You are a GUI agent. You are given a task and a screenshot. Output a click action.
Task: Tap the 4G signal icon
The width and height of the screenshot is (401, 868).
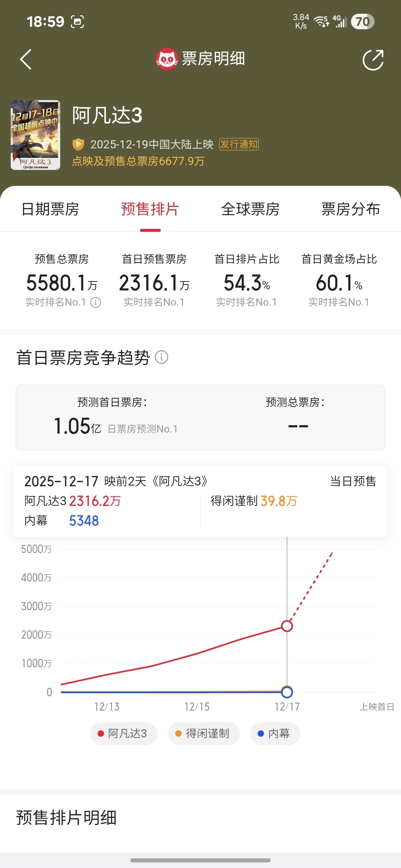pyautogui.click(x=339, y=22)
